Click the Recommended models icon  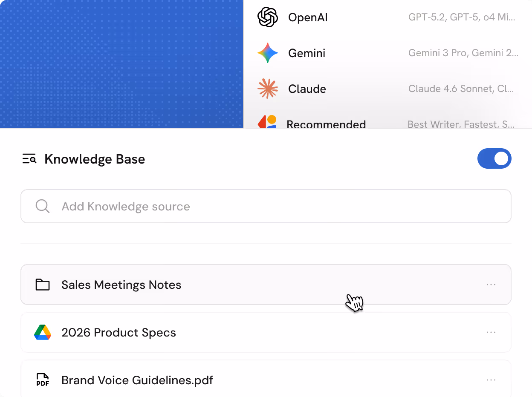[267, 123]
